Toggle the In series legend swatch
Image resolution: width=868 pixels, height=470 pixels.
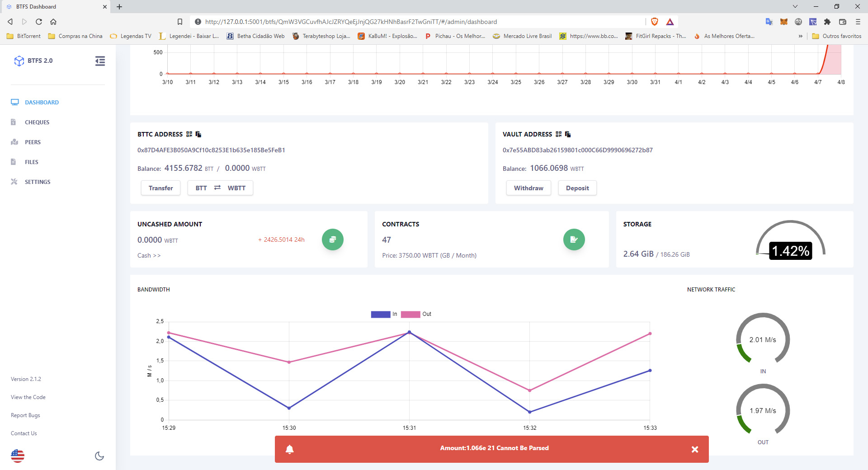[381, 314]
